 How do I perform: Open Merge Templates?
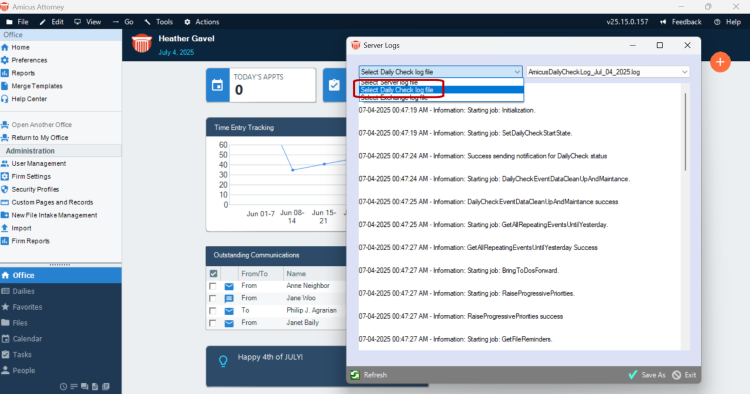[32, 86]
